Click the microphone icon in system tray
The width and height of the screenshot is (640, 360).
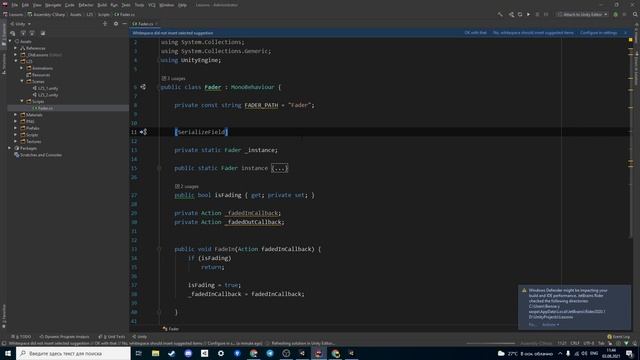click(x=568, y=353)
